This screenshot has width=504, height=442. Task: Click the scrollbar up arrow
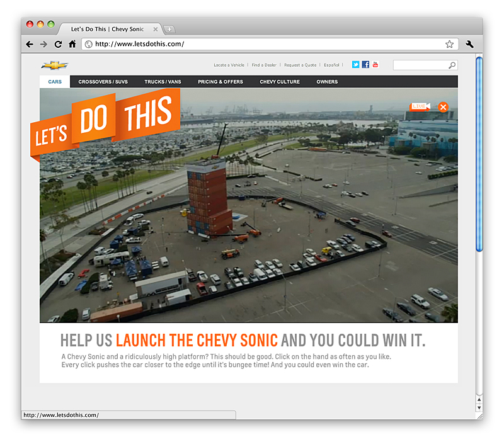point(479,400)
